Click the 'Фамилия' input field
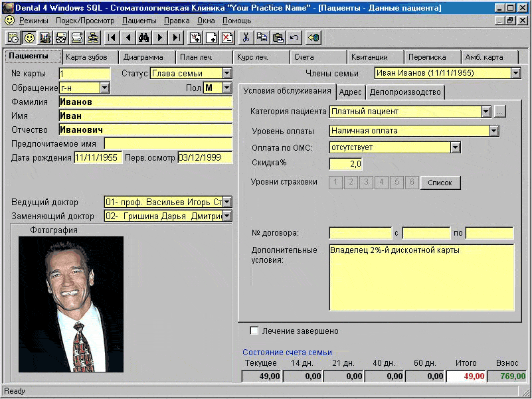 (145, 102)
